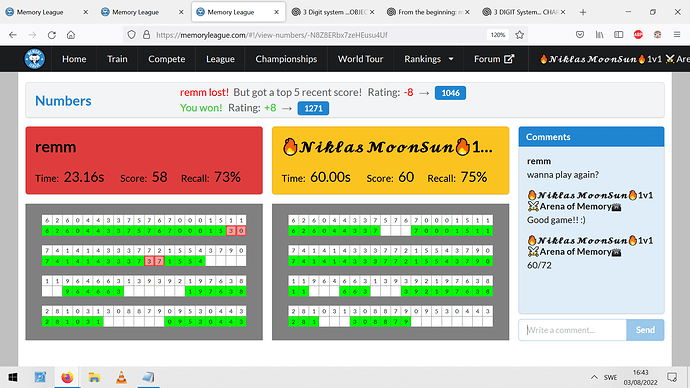Open the Windows notification center icon
This screenshot has height=388, width=690.
click(x=672, y=377)
